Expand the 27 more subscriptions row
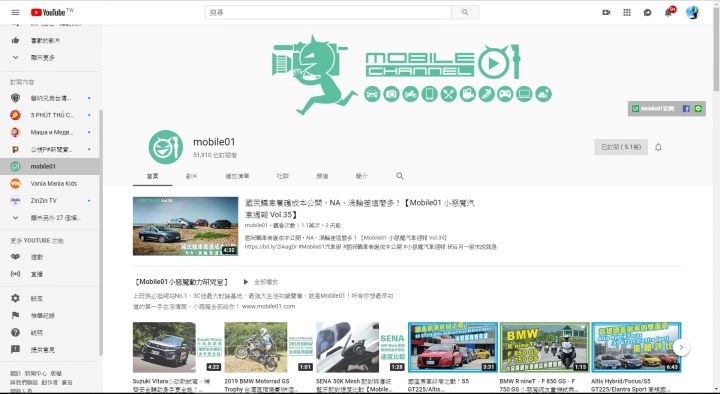The image size is (720, 394). [x=50, y=218]
